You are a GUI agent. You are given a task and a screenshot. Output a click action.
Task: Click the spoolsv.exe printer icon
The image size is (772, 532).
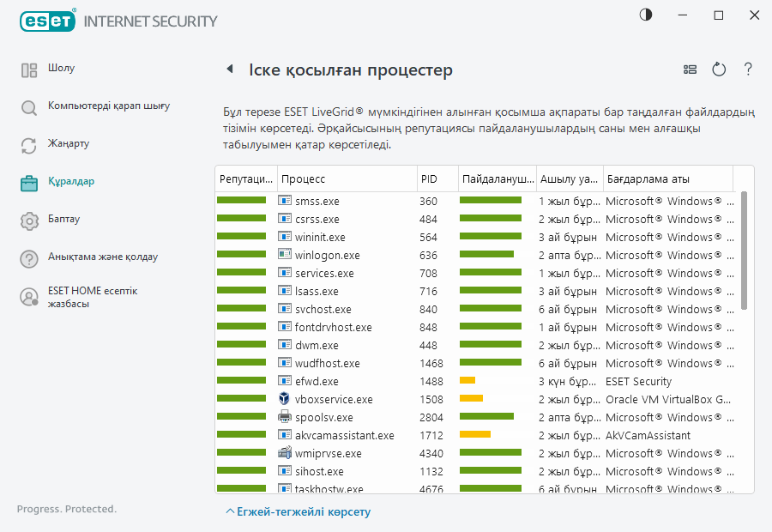tap(286, 417)
